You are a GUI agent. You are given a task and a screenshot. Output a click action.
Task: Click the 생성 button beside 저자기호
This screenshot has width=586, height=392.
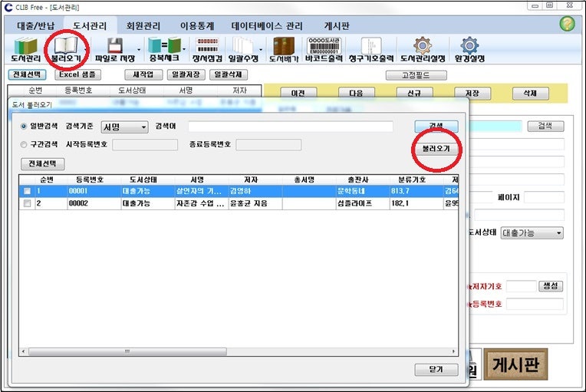coord(551,286)
